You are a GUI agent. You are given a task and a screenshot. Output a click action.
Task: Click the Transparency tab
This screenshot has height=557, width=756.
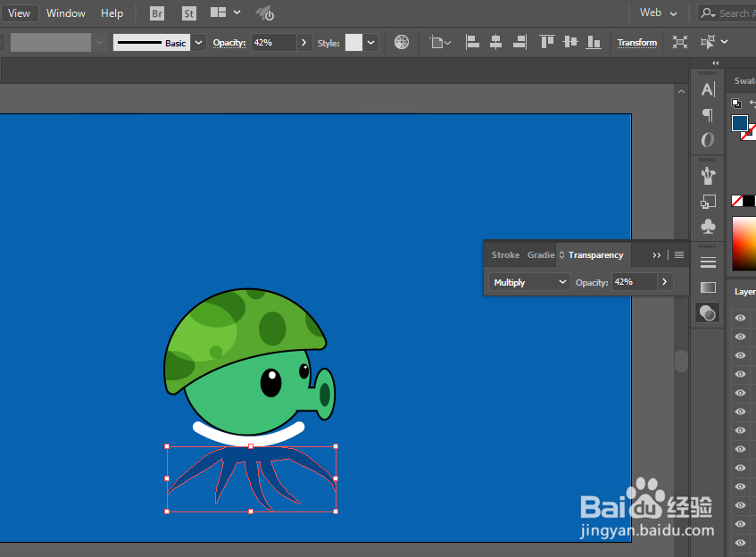(x=595, y=254)
